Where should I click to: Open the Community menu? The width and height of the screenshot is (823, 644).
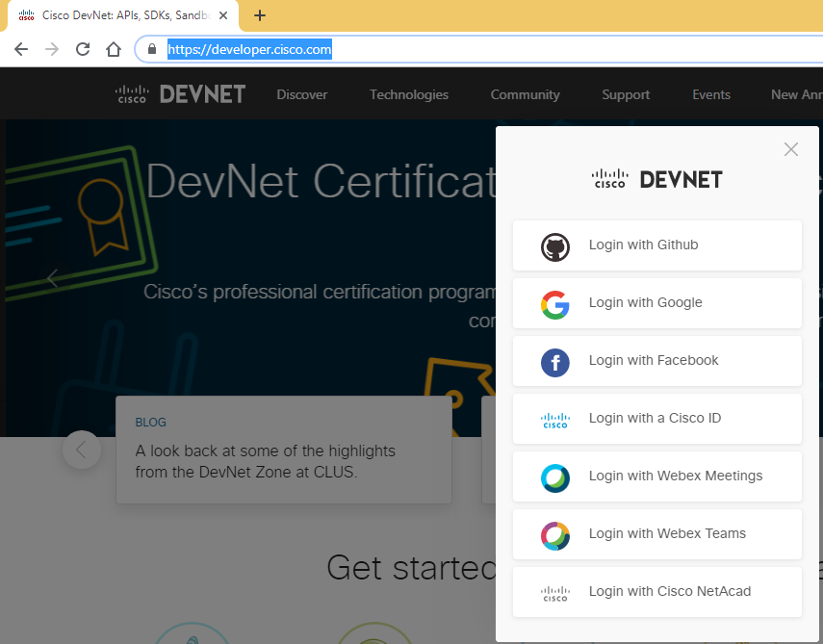pos(525,94)
